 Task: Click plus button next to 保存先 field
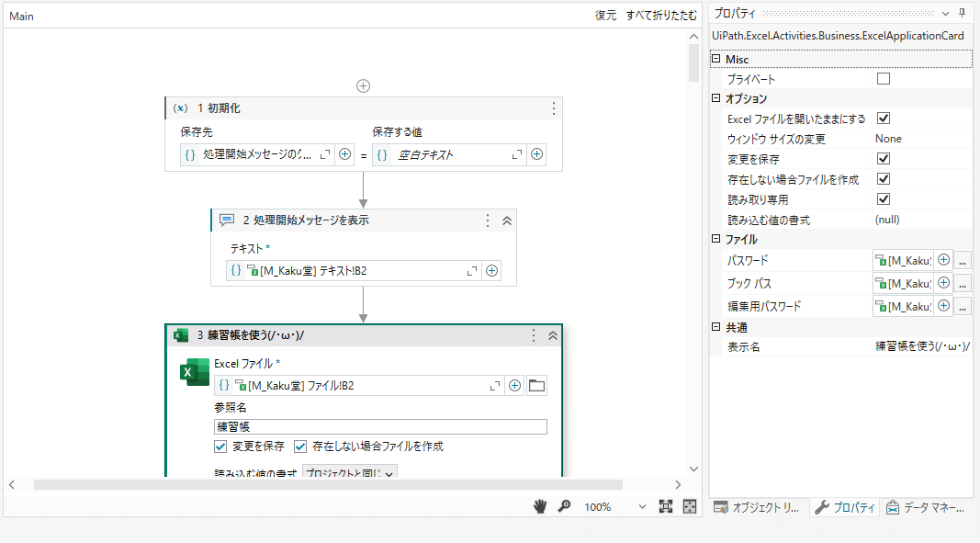pyautogui.click(x=345, y=153)
